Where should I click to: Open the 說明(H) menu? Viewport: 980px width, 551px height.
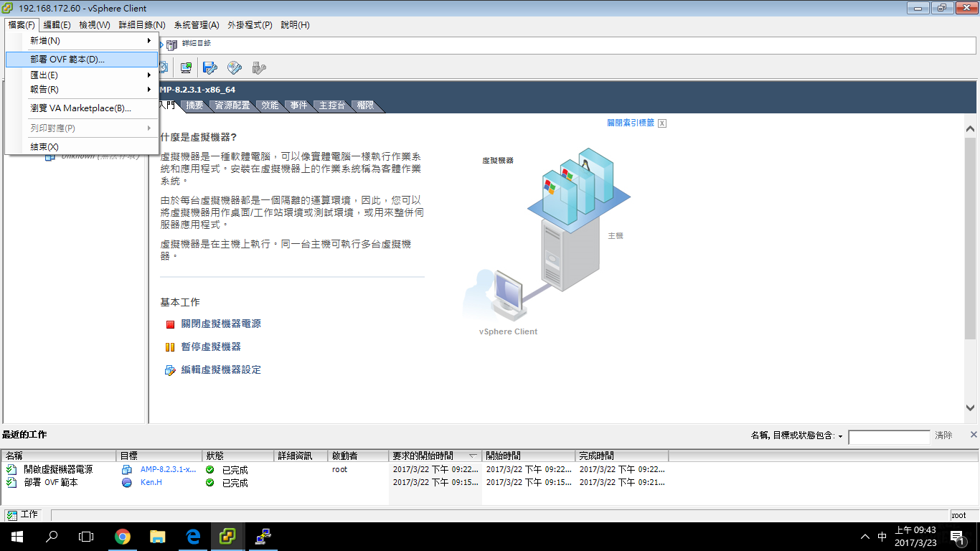coord(295,25)
